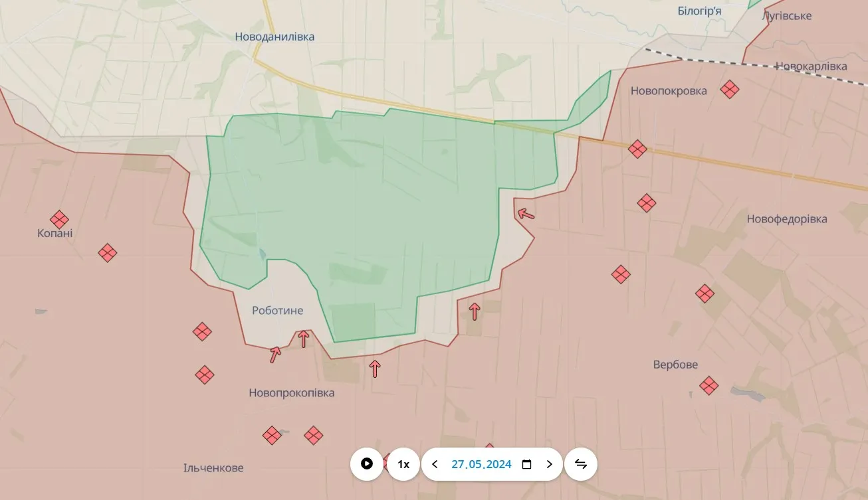868x500 pixels.
Task: Click the Новоданилівка town label
Action: [x=274, y=37]
